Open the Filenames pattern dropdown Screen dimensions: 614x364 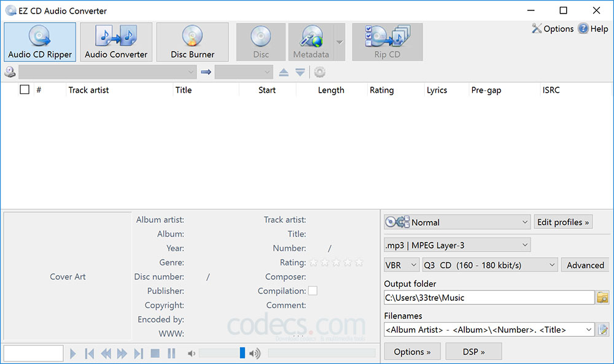point(489,330)
